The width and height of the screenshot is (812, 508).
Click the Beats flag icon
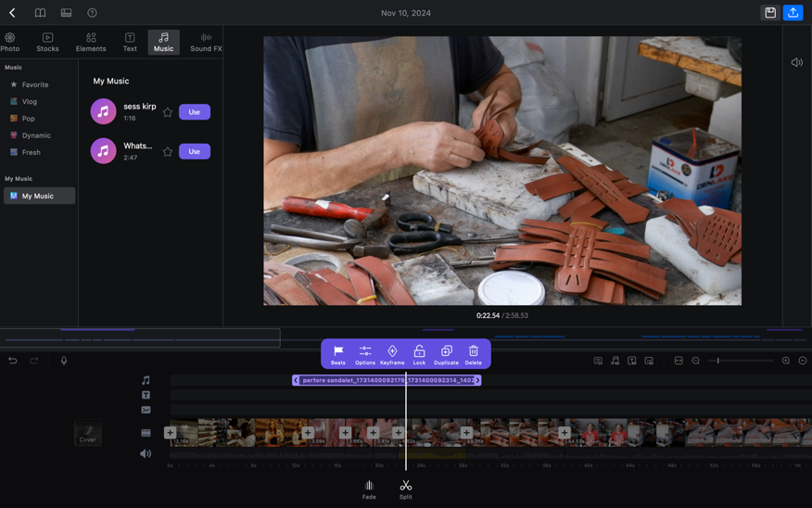pos(338,353)
